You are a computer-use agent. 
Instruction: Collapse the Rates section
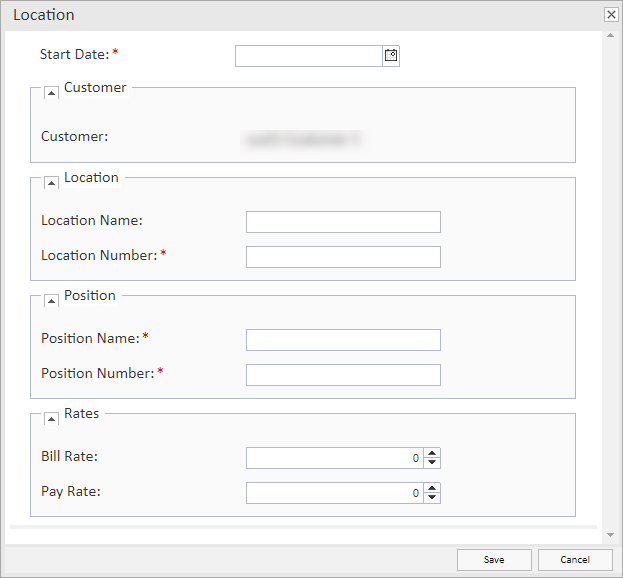[51, 419]
